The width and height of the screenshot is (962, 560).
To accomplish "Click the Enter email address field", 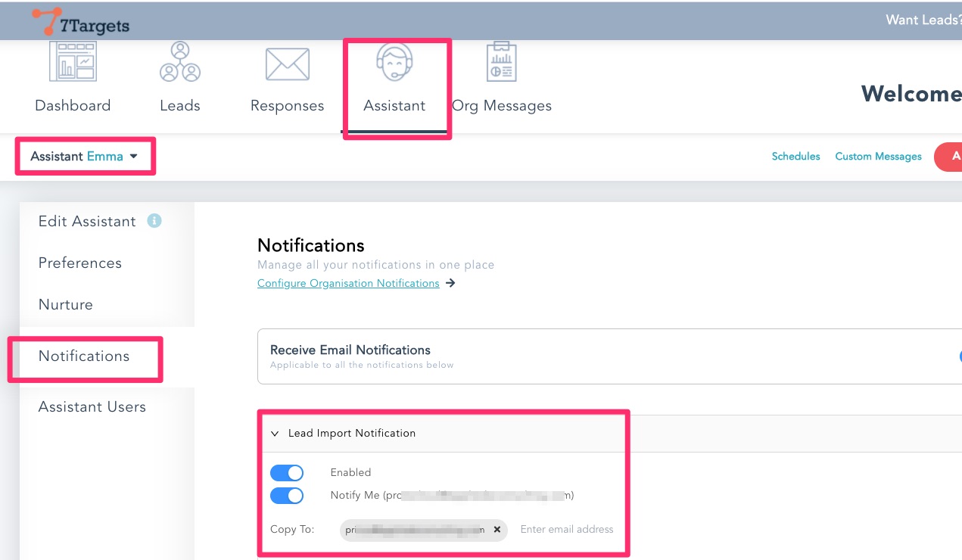I will pos(567,530).
